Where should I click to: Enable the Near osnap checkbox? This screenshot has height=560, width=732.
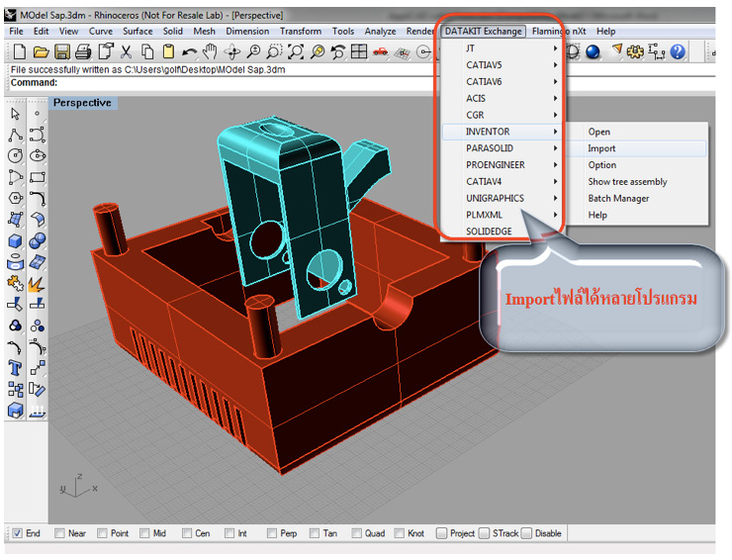59,533
